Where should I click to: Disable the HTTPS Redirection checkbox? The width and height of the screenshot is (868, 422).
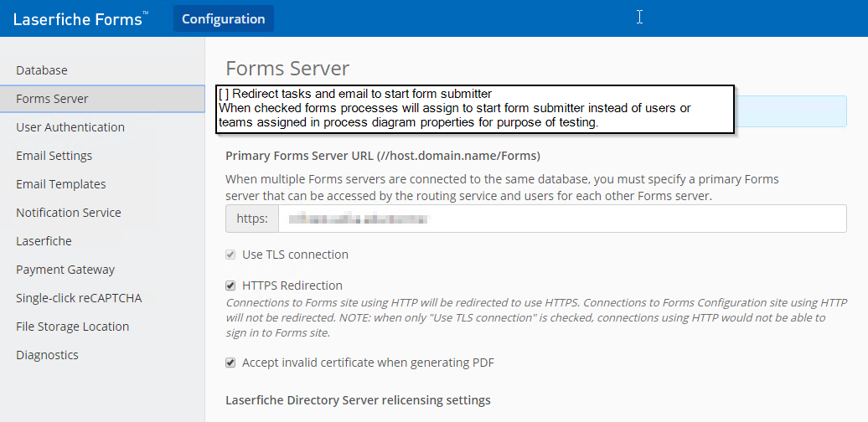(230, 286)
